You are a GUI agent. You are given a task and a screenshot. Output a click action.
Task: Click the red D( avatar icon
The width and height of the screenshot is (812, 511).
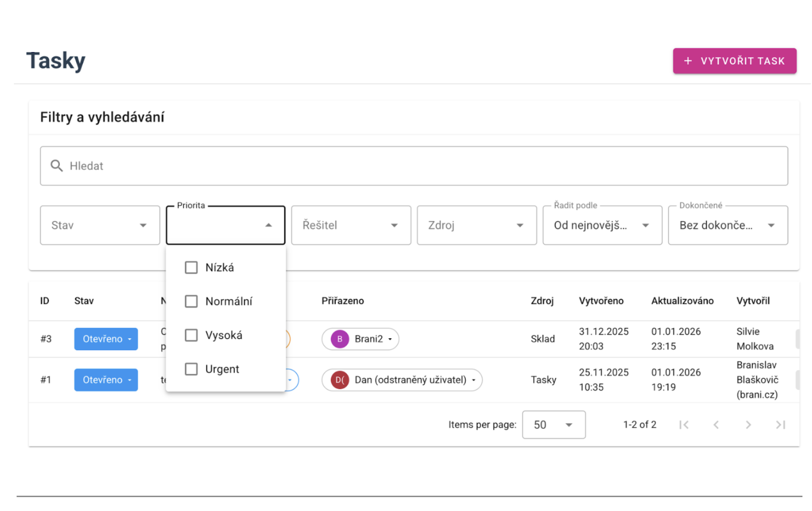(339, 380)
